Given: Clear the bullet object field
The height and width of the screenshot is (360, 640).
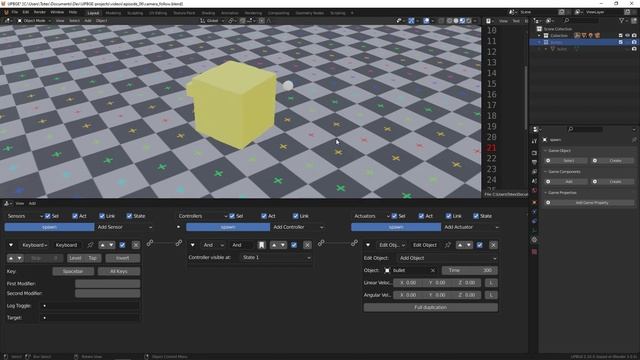Looking at the screenshot, I should pos(433,270).
